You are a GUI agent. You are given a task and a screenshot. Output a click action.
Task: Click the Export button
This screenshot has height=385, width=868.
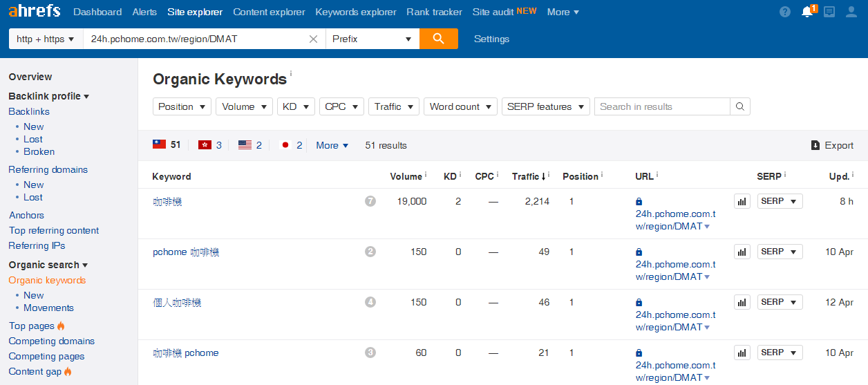pyautogui.click(x=832, y=145)
